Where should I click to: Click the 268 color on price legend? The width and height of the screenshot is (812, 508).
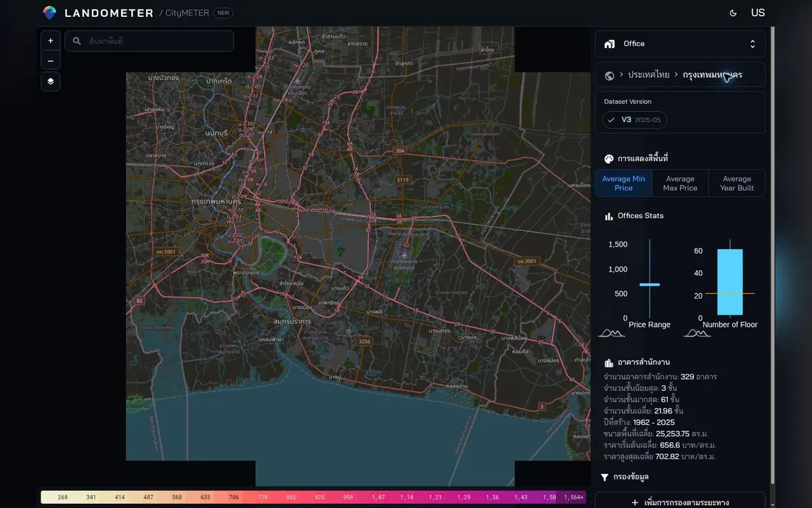(x=62, y=498)
